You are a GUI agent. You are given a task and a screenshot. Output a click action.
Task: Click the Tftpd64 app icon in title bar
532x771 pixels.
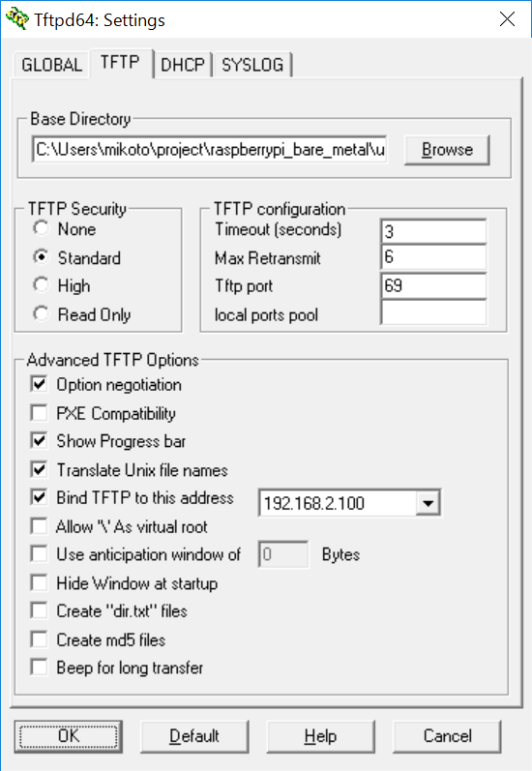tap(17, 18)
